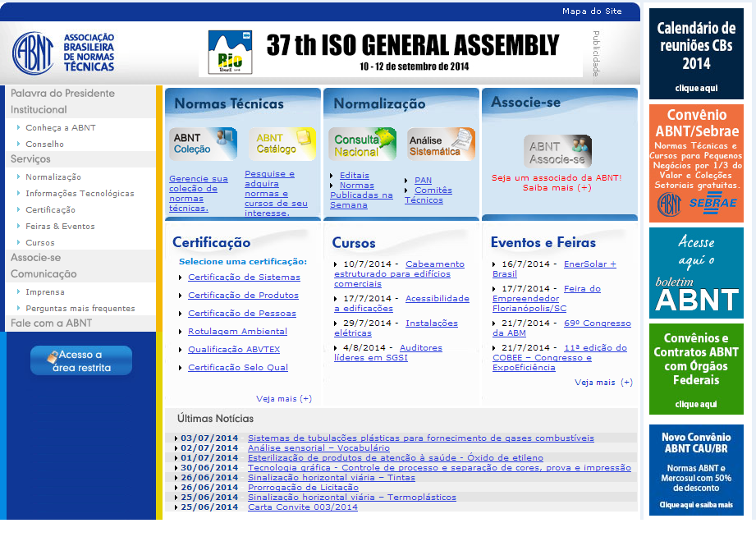Open EnerSolar + Brasil event link
Viewport: 756px width, 546px height.
[x=554, y=269]
